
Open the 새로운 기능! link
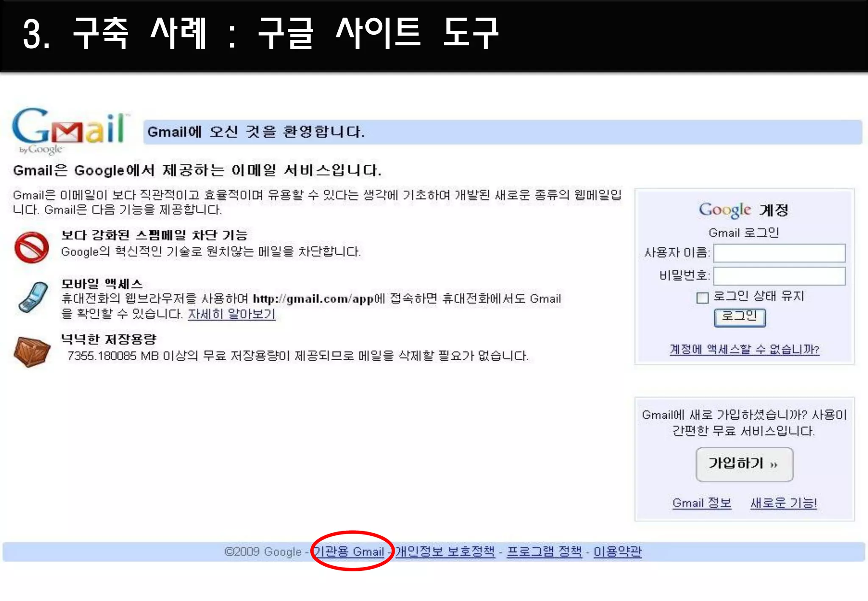point(783,503)
